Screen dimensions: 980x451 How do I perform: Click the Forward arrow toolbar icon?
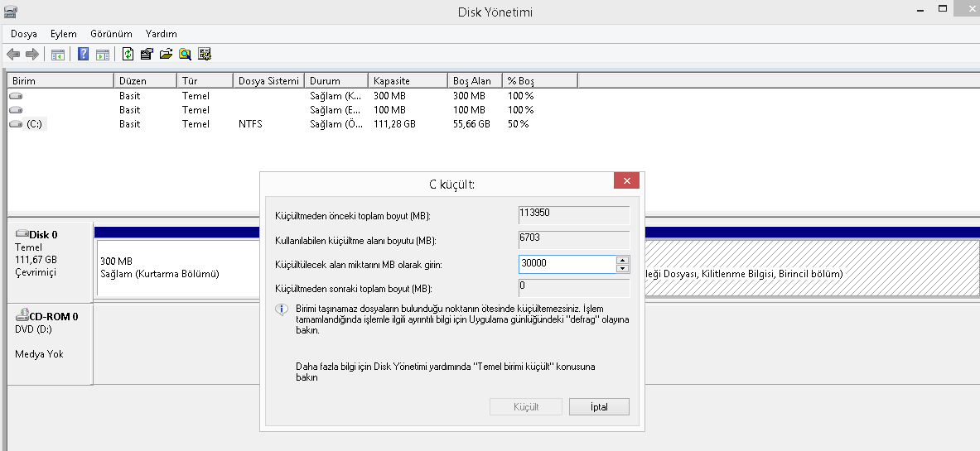[x=31, y=54]
